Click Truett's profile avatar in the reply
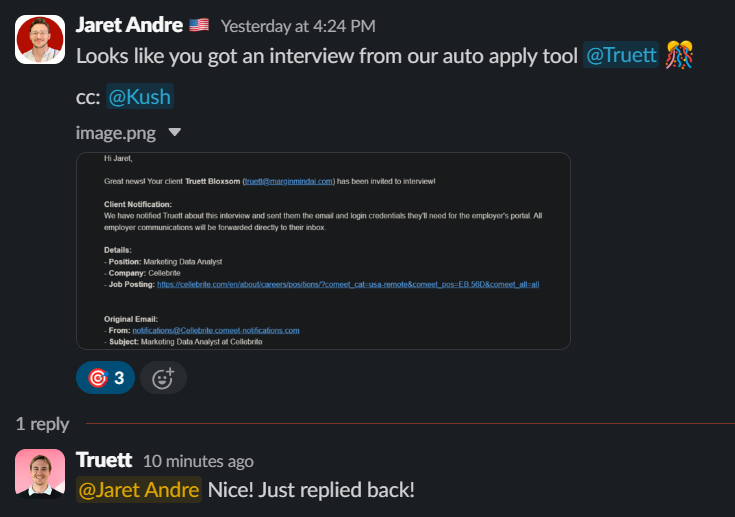This screenshot has height=517, width=735. coord(40,474)
